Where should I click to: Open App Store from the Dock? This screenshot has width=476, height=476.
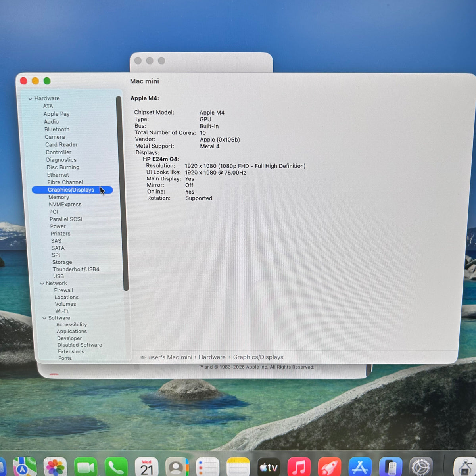tap(360, 466)
